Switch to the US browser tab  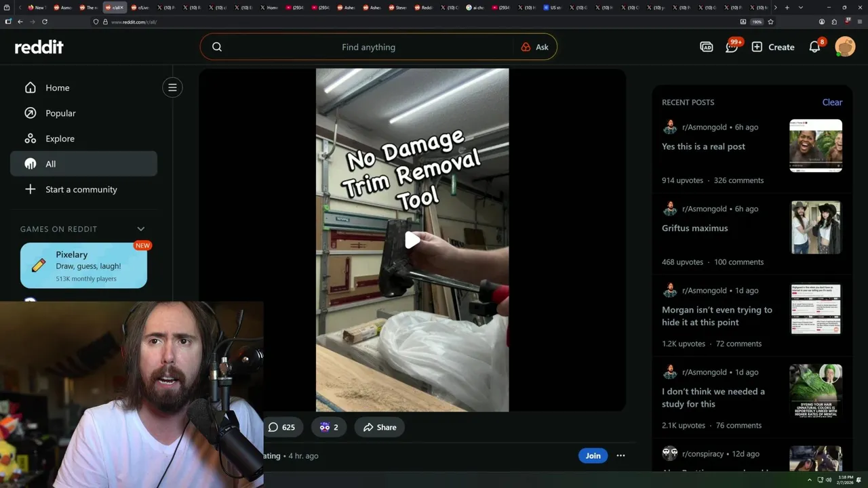point(553,7)
